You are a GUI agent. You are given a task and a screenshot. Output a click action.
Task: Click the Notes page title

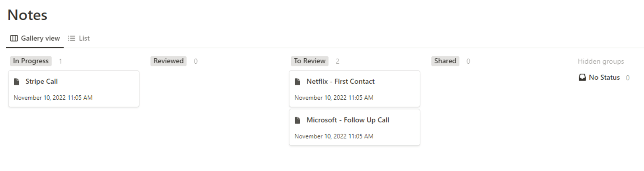tap(27, 15)
